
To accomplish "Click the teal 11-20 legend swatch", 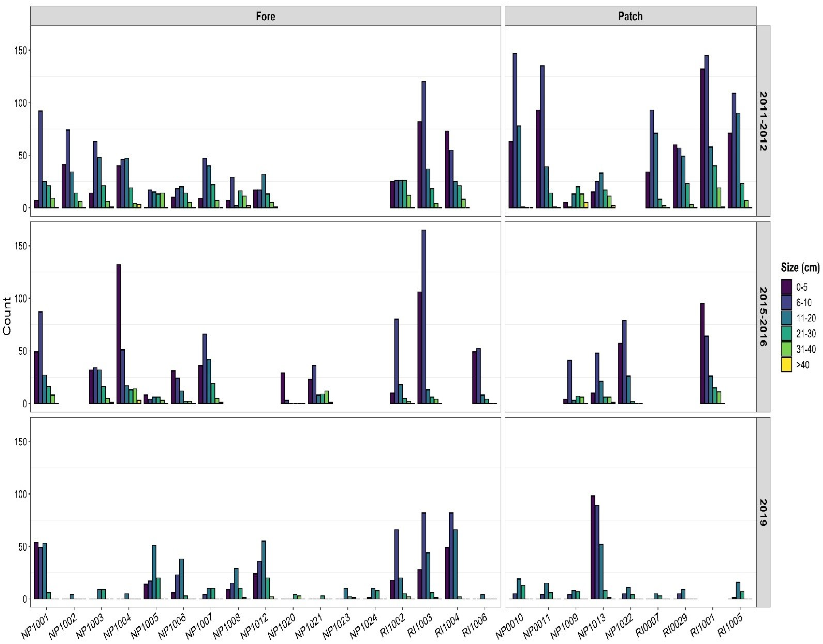I will pos(786,318).
